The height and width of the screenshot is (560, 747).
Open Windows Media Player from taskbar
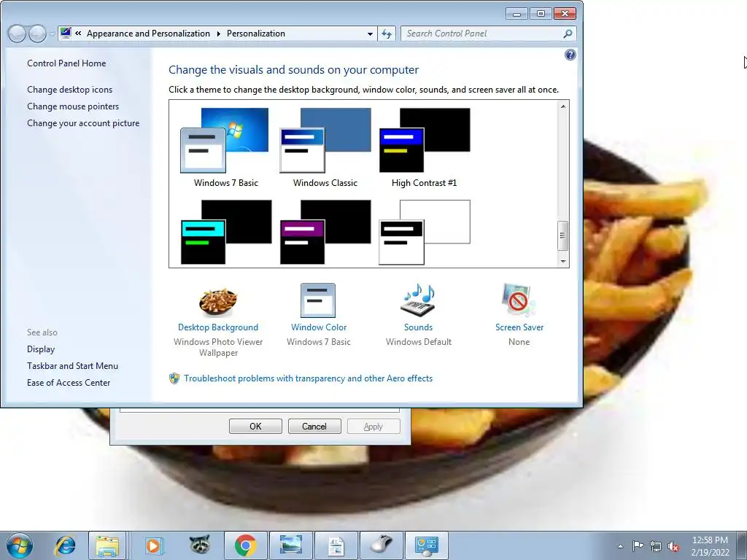click(x=153, y=545)
